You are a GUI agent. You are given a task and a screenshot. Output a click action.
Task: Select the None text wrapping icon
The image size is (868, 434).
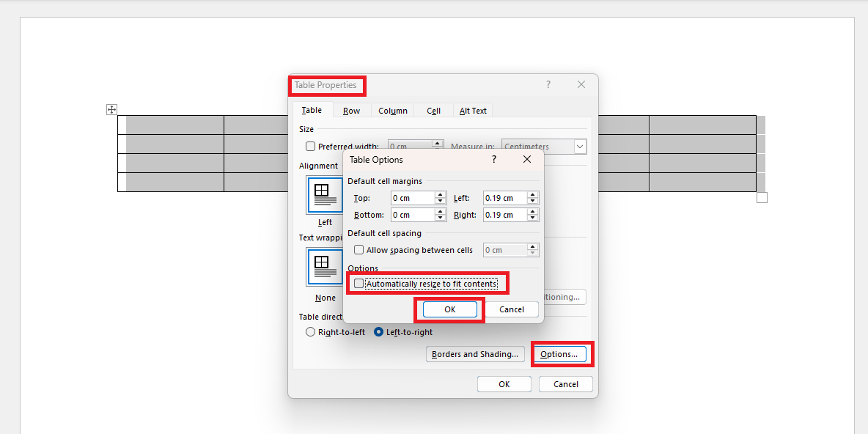[x=324, y=267]
